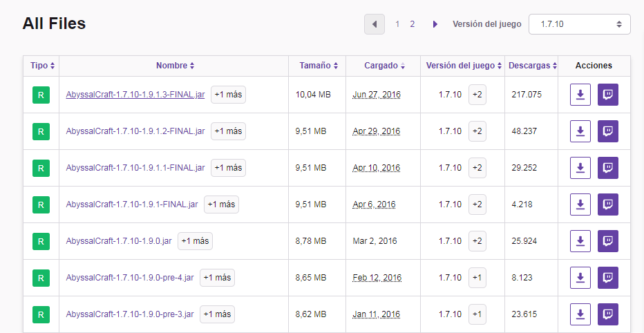Screen dimensions: 644x333
Task: Click release badge R for 1.9.0-pre-4 row
Action: pyautogui.click(x=41, y=278)
